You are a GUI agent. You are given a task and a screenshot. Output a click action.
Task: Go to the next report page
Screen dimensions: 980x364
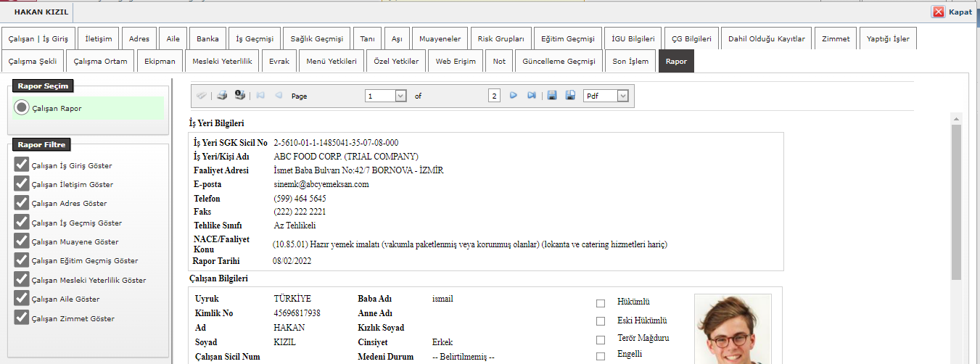click(514, 96)
